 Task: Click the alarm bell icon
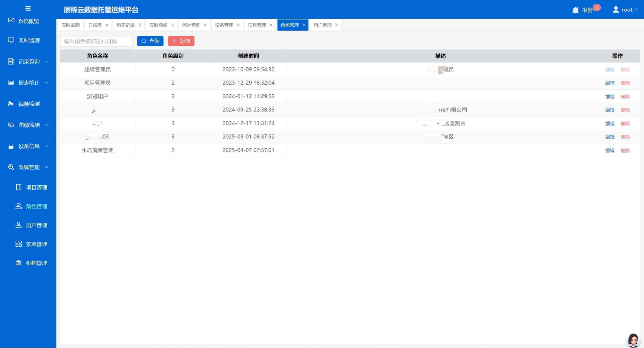click(x=575, y=10)
